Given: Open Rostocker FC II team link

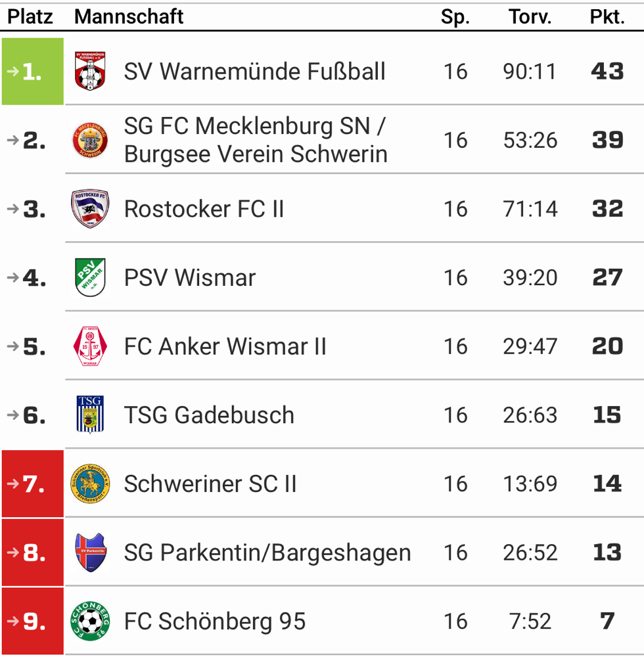Looking at the screenshot, I should [204, 209].
